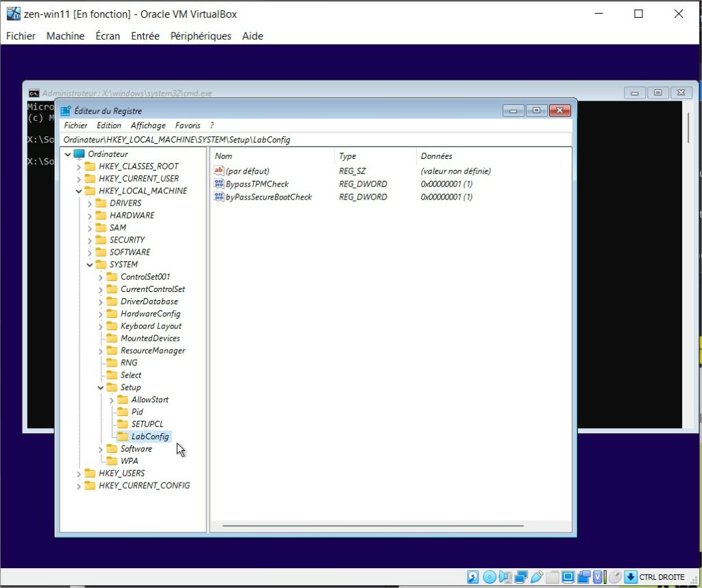The width and height of the screenshot is (702, 588).
Task: Expand the HKEY_CURRENT_CONFIG key
Action: pos(79,486)
